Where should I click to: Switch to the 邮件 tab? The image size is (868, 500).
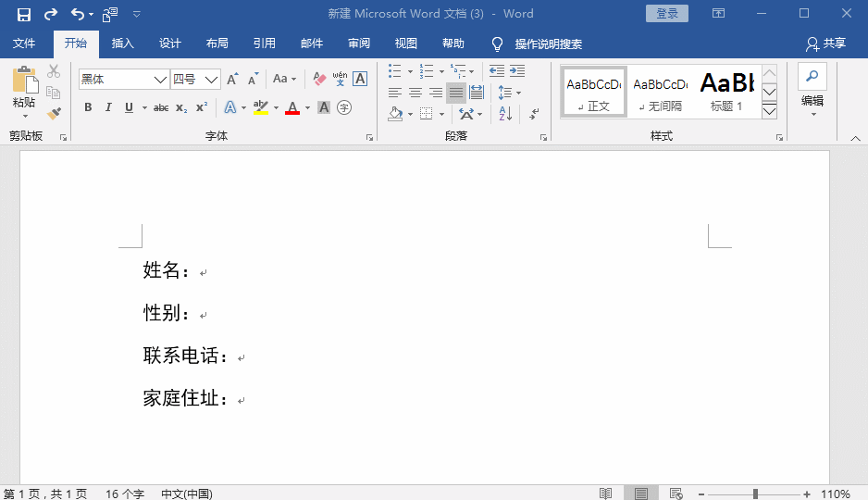pyautogui.click(x=312, y=44)
